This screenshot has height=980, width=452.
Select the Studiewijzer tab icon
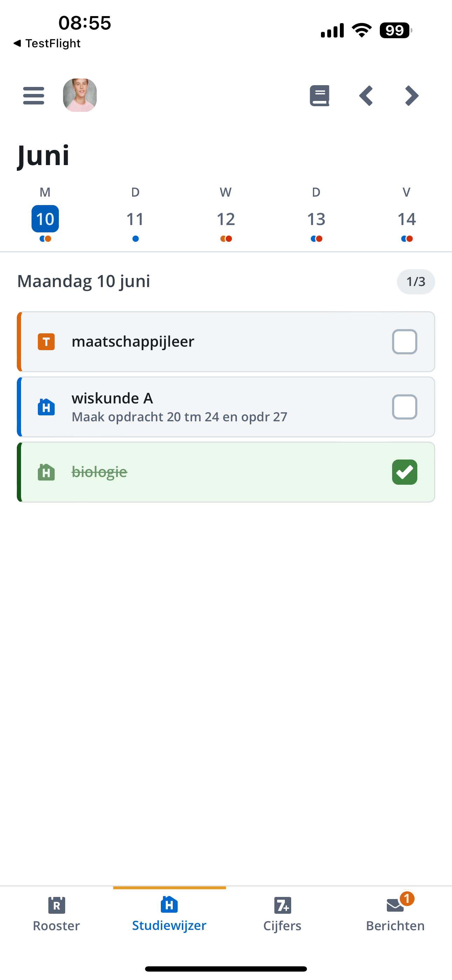click(x=169, y=904)
